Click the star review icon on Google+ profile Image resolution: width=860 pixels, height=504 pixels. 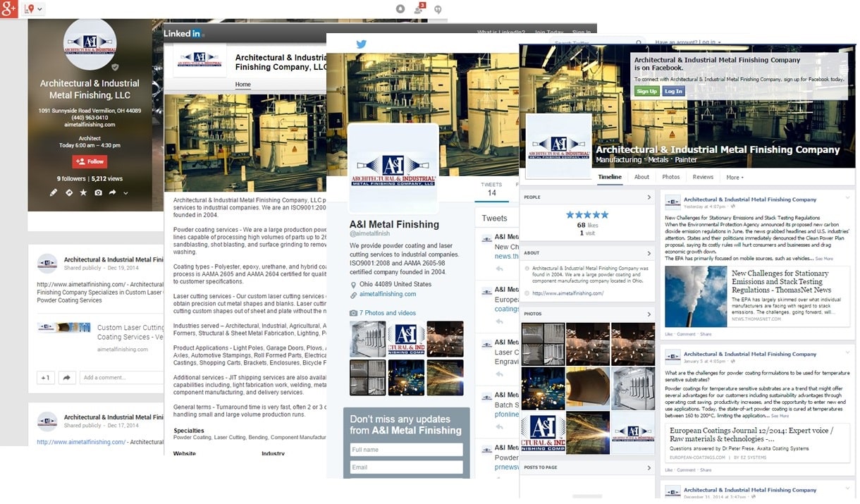click(x=83, y=192)
